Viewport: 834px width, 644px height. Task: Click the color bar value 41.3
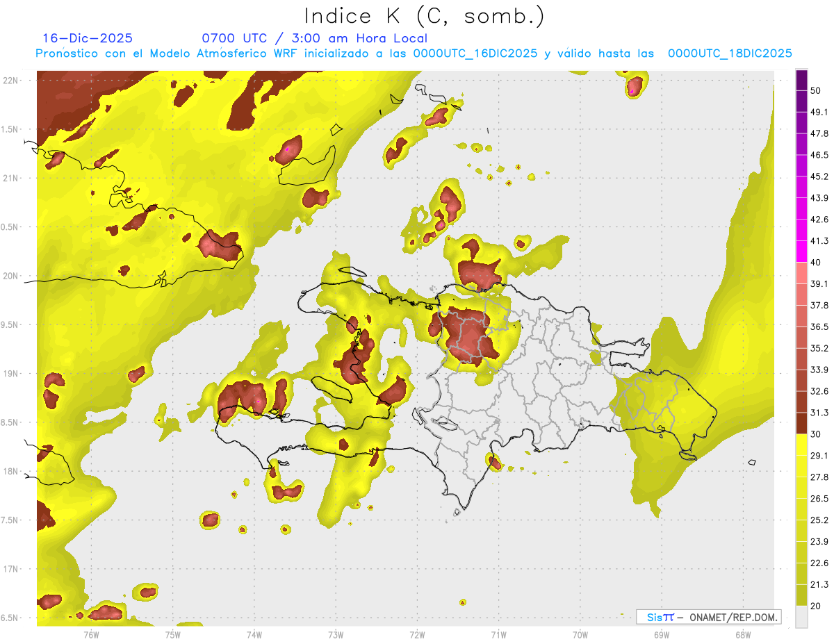click(819, 241)
